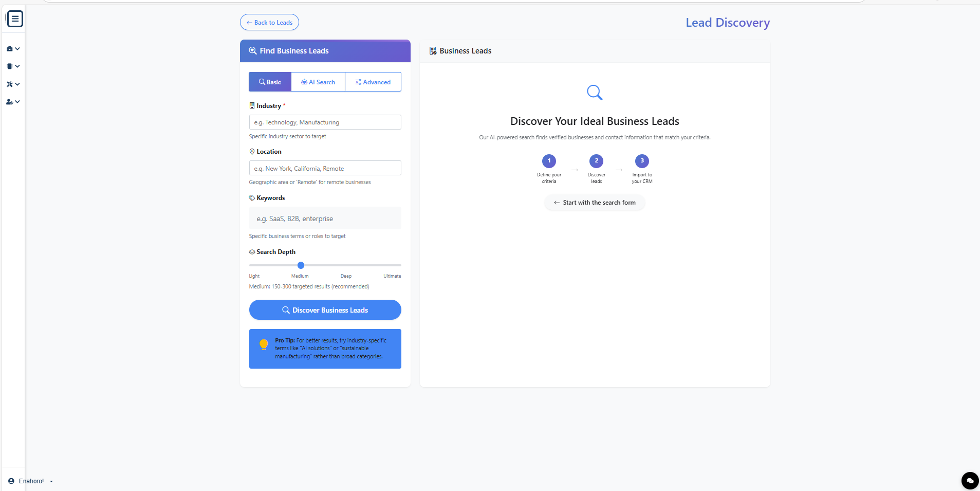Click the user avatar icon beside Enahoro!

[x=11, y=481]
